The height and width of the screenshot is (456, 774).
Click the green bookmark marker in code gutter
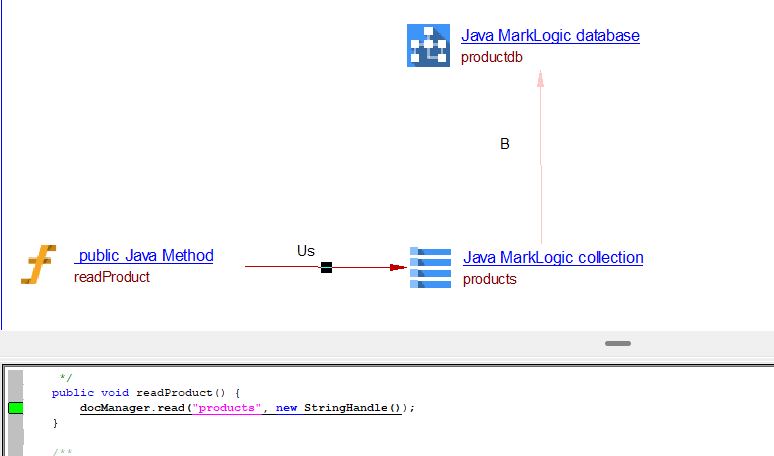click(x=16, y=408)
